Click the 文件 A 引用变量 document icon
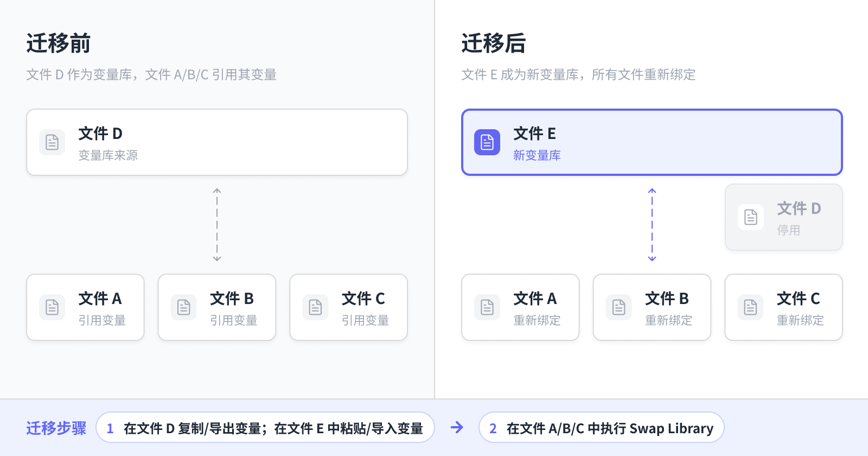Viewport: 868px width, 456px height. tap(52, 307)
